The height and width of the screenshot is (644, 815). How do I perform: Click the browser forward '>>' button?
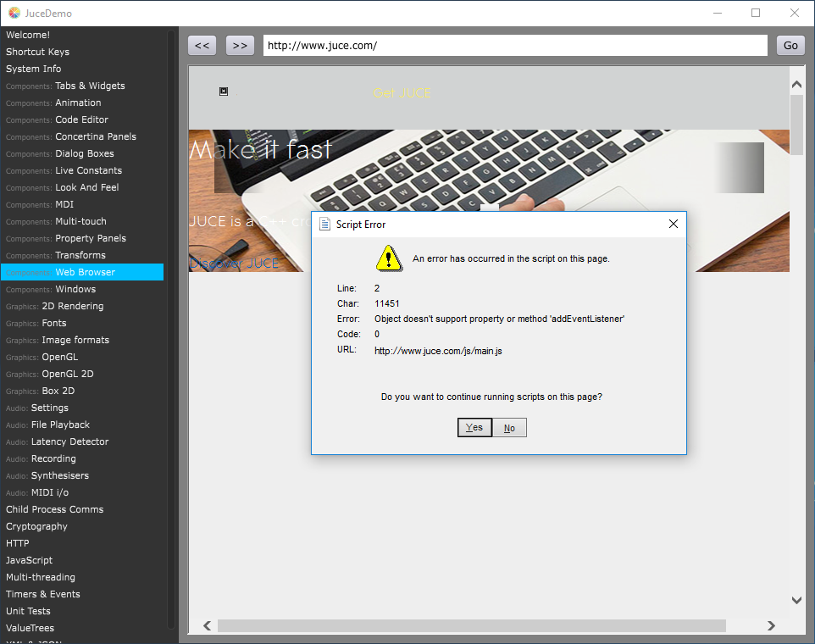[x=240, y=46]
